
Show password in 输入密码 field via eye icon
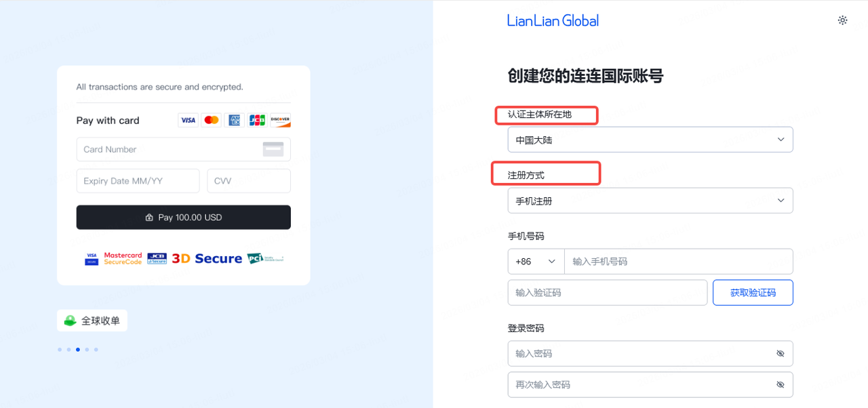click(780, 353)
